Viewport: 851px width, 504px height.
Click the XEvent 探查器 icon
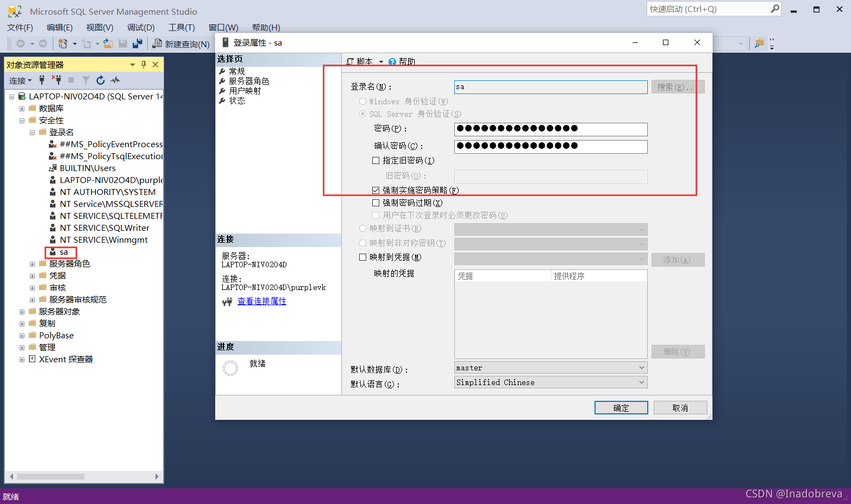(x=32, y=359)
